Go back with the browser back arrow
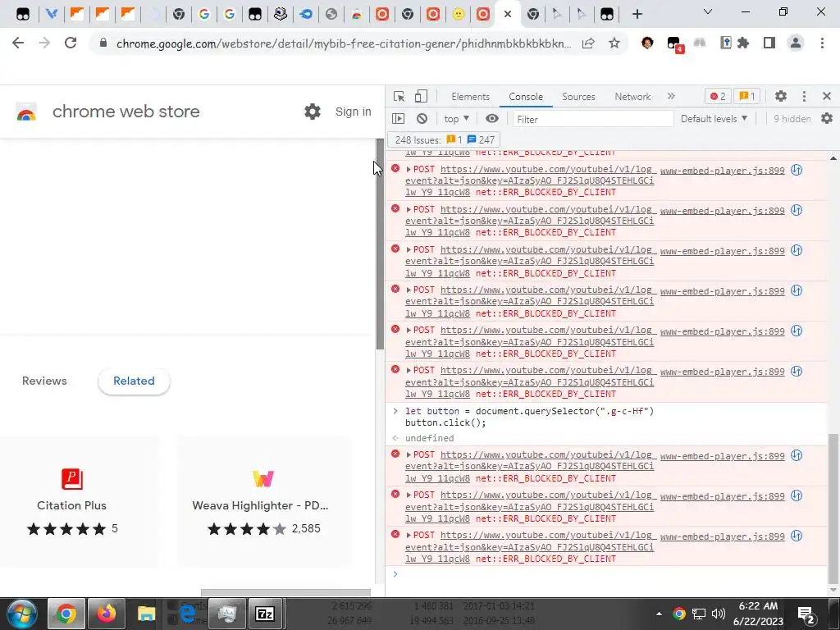Screen dimensions: 840x630 pos(18,43)
